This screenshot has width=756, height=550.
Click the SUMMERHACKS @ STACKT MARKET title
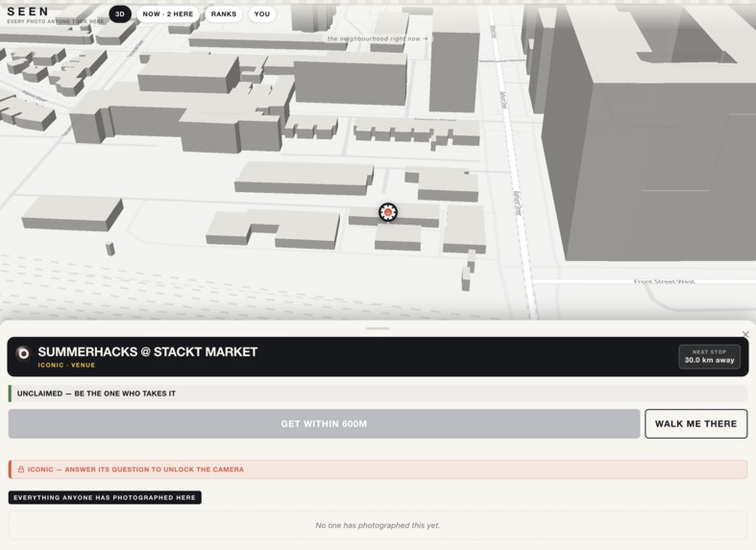coord(148,352)
